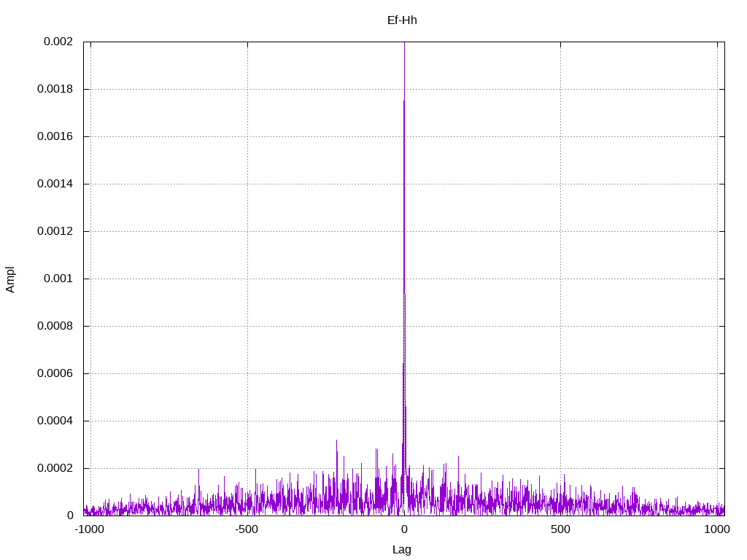Click the y-axis value 0.0006
Viewport: 747px width, 560px height.
point(55,373)
